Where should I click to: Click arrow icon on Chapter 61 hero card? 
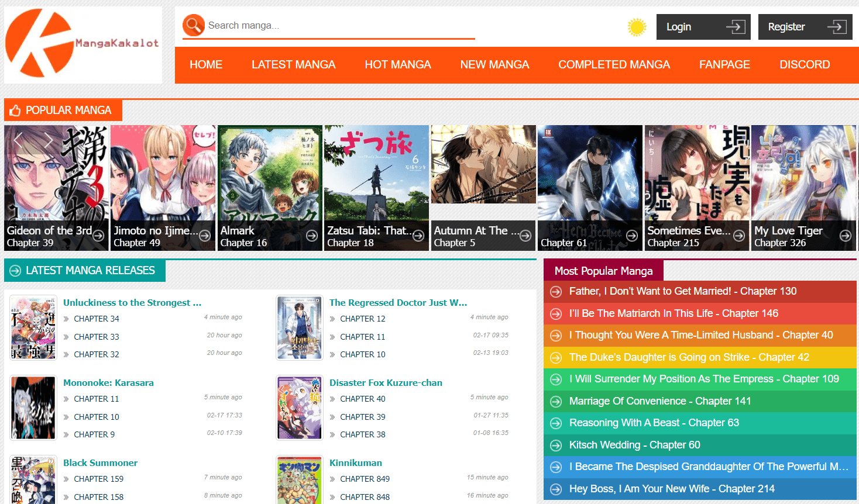(632, 236)
